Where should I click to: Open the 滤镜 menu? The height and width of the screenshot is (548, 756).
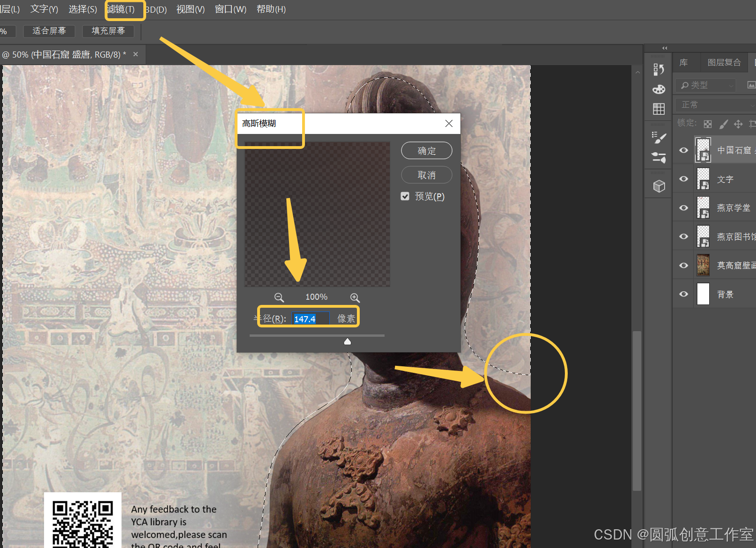tap(121, 9)
